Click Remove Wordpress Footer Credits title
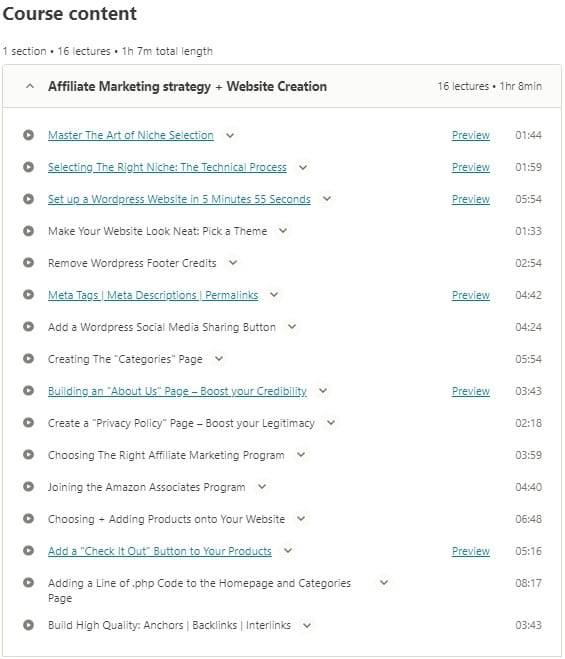Image resolution: width=565 pixels, height=659 pixels. (x=132, y=263)
